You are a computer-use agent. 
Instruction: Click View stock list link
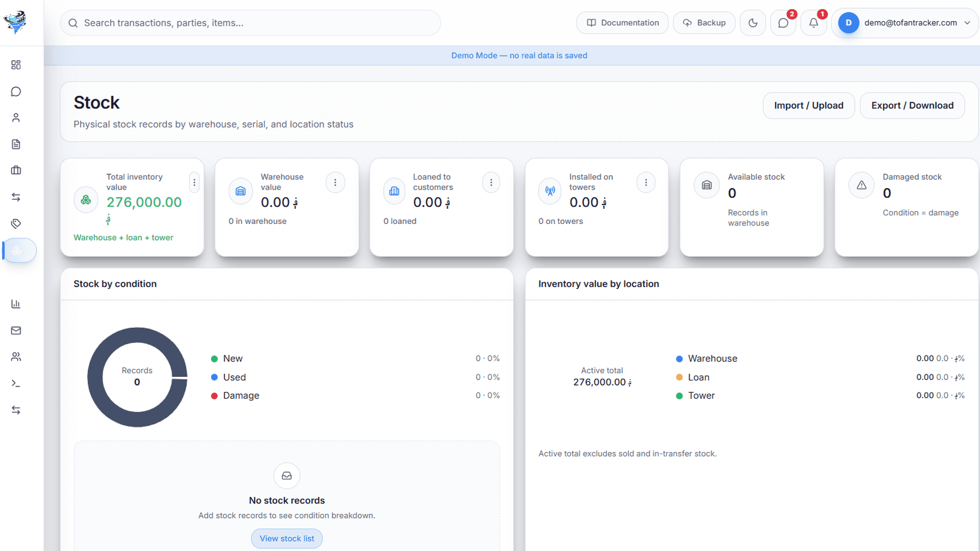(x=287, y=538)
